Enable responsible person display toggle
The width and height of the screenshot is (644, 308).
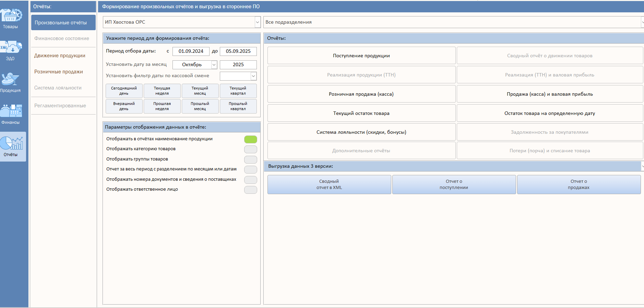pyautogui.click(x=250, y=190)
